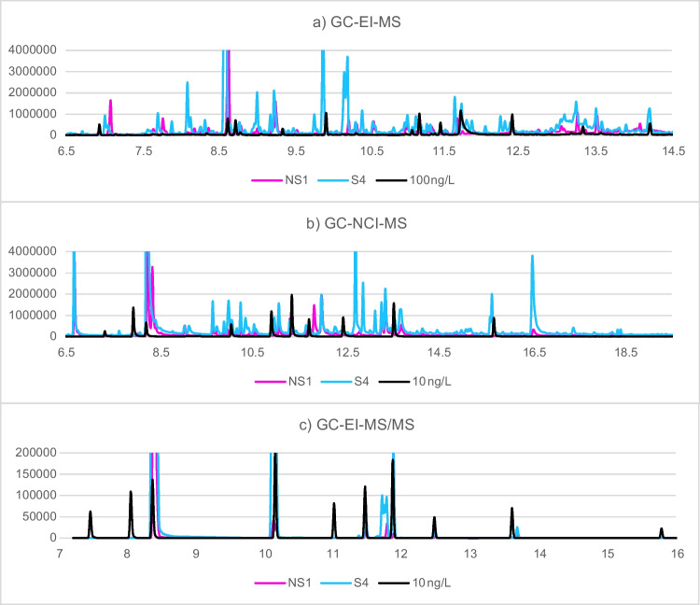
Task: Click the 7.5 x-axis label in GC-EI-MS chart
Action: (x=144, y=151)
